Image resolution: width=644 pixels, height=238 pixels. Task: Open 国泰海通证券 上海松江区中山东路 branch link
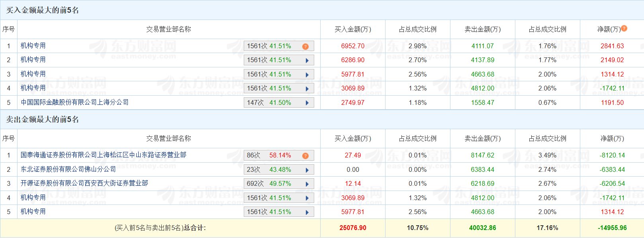point(103,155)
